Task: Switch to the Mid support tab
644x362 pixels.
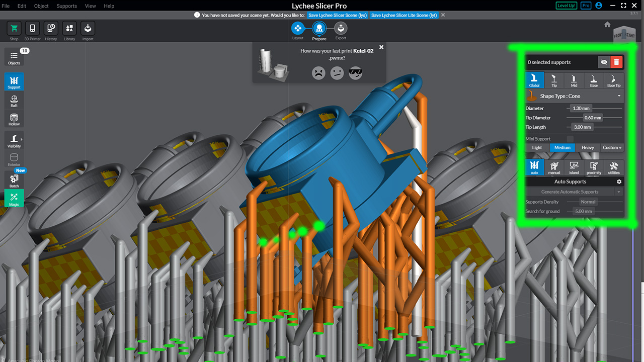Action: [x=574, y=80]
